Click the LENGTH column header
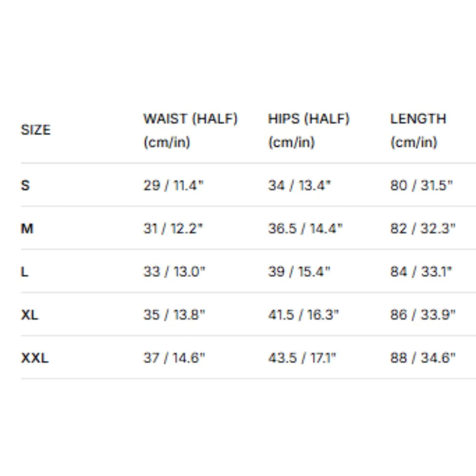 tap(418, 130)
